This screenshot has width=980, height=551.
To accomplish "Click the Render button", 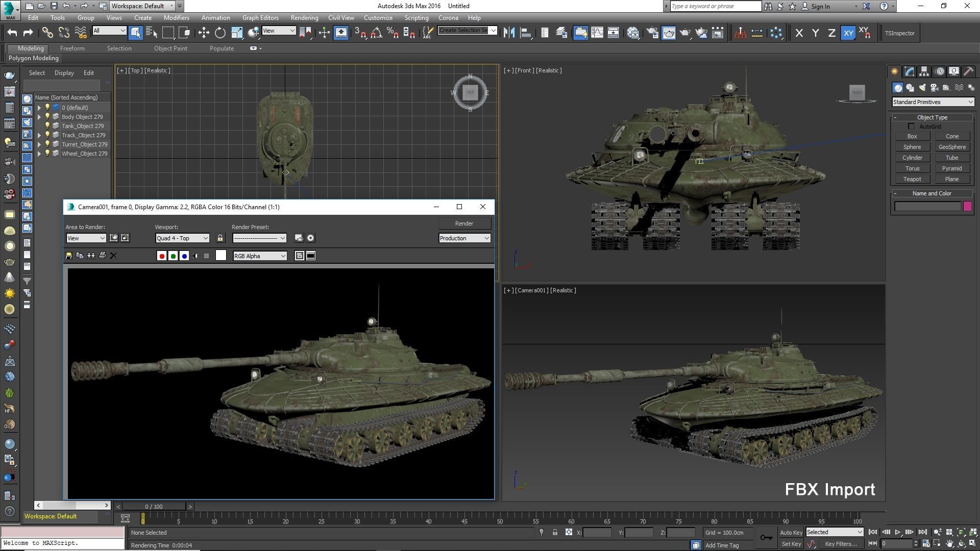I will pyautogui.click(x=463, y=223).
